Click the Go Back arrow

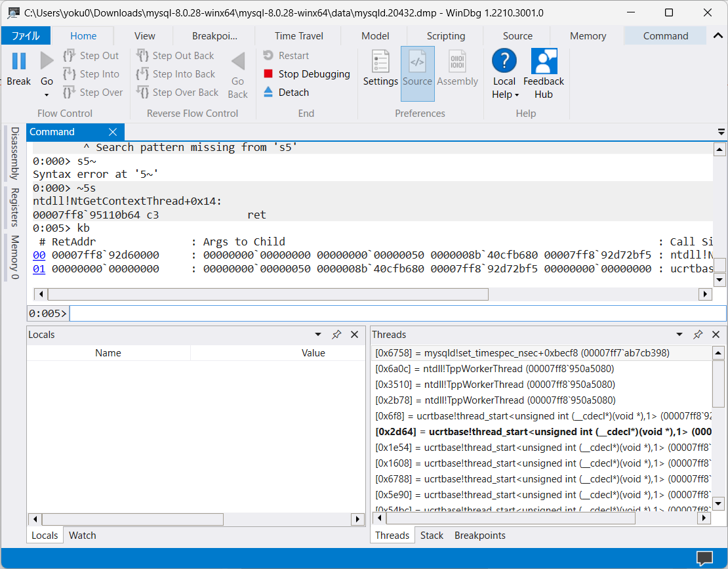pos(237,61)
